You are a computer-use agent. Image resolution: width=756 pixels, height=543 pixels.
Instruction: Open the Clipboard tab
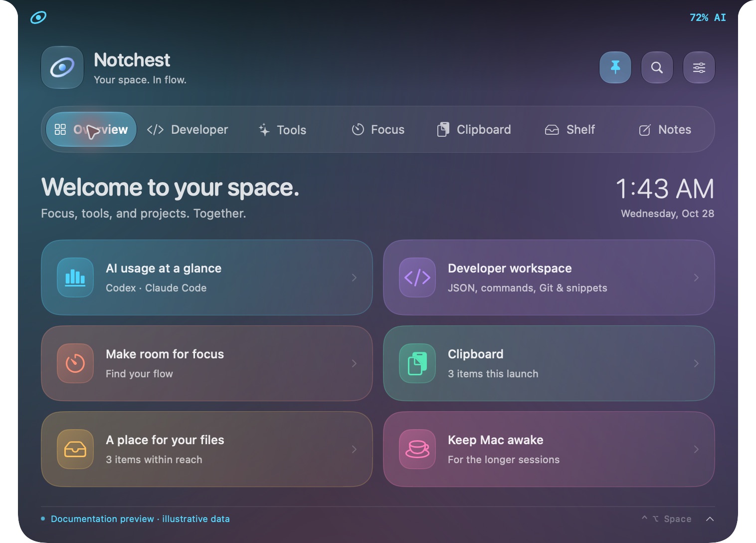(474, 129)
